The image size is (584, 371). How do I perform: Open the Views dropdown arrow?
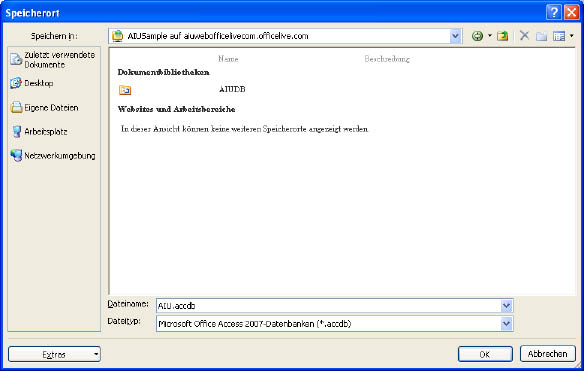pos(572,36)
